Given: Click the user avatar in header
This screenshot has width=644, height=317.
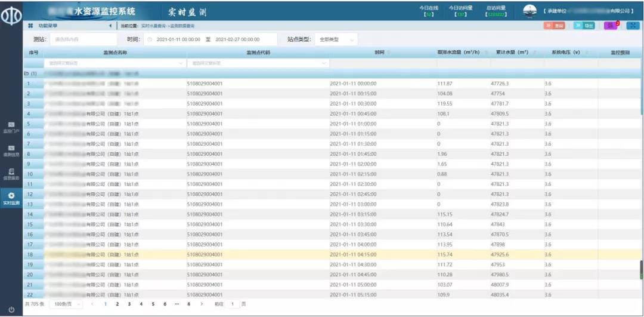Looking at the screenshot, I should click(x=530, y=11).
